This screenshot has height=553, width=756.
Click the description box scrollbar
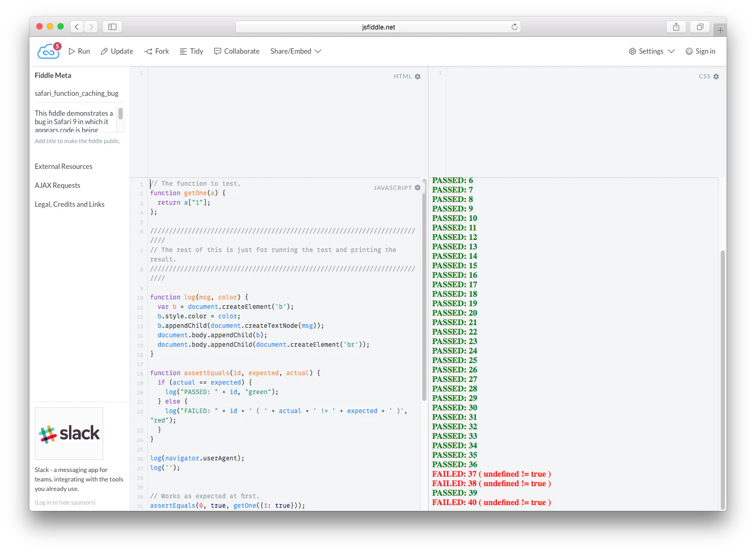coord(121,114)
